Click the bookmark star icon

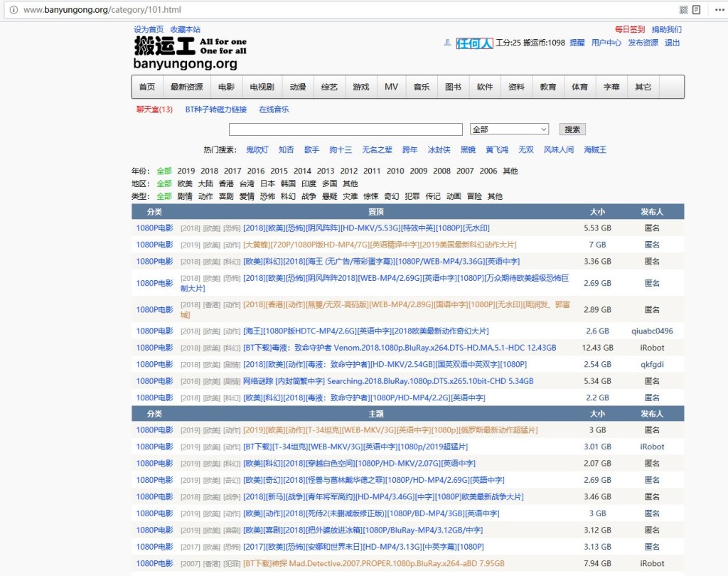click(714, 10)
